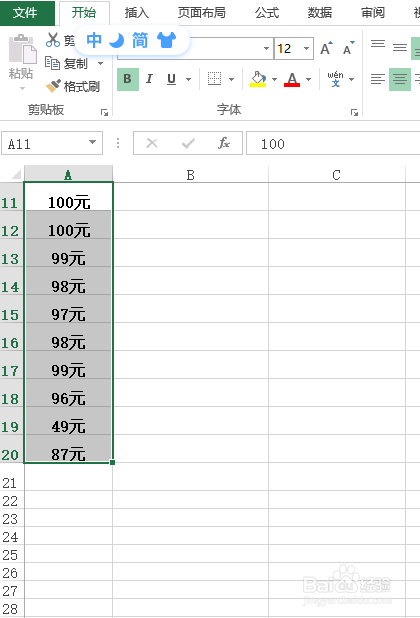The width and height of the screenshot is (420, 618).
Task: Toggle Italic formatting
Action: pos(149,79)
